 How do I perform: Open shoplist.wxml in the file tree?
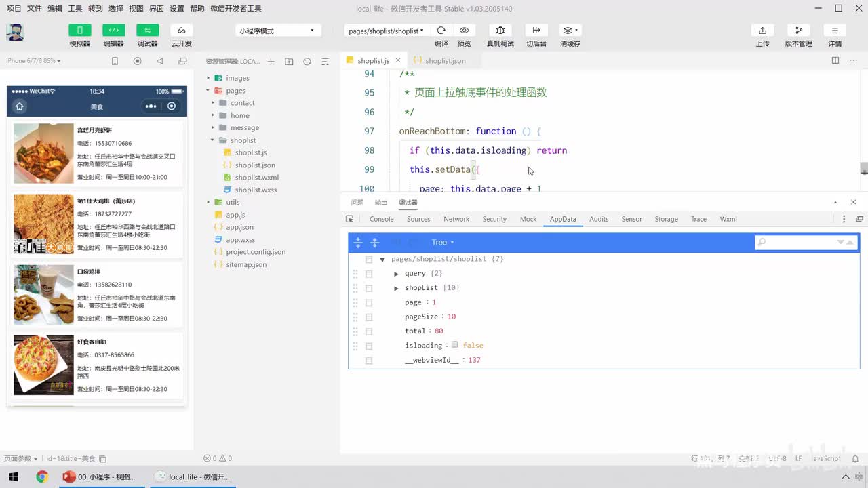256,178
